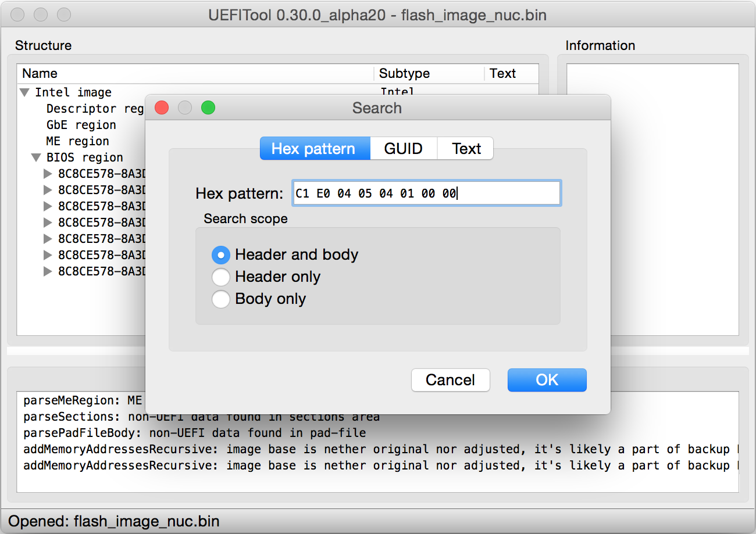
Task: Switch to the Text search tab
Action: tap(466, 149)
